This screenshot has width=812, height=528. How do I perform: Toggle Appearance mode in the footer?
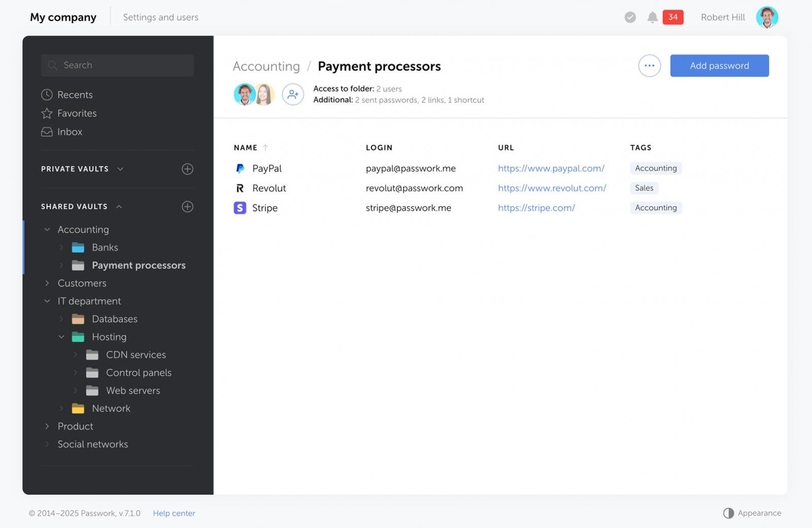[729, 513]
